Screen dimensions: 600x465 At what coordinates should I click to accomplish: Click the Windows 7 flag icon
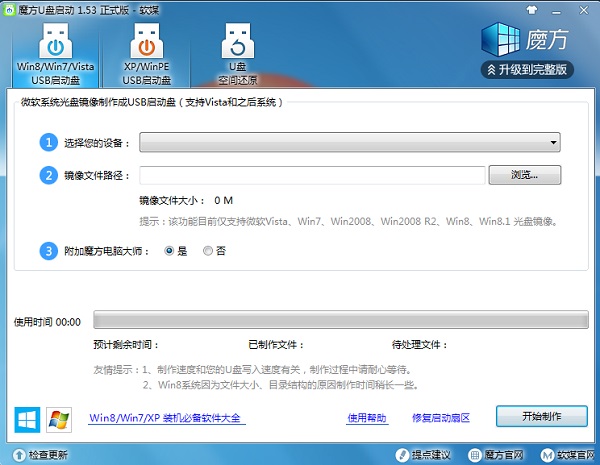coord(58,417)
